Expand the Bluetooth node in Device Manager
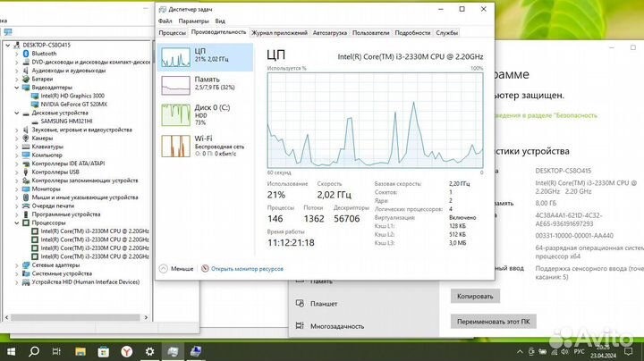Viewport: 644px width, 361px height. pyautogui.click(x=17, y=54)
